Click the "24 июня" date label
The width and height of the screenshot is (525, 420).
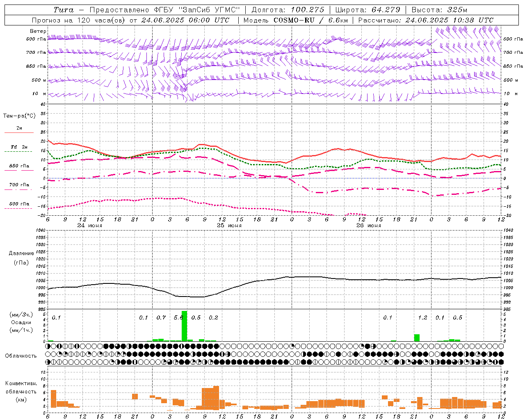90,226
